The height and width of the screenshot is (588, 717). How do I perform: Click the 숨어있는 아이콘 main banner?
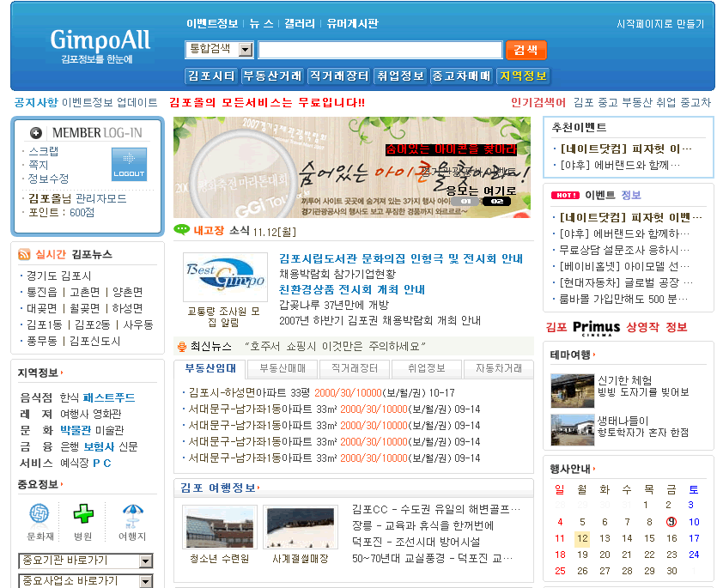coord(352,167)
